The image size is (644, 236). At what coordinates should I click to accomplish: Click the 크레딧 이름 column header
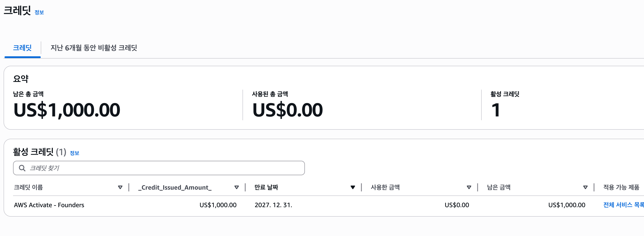click(x=29, y=187)
